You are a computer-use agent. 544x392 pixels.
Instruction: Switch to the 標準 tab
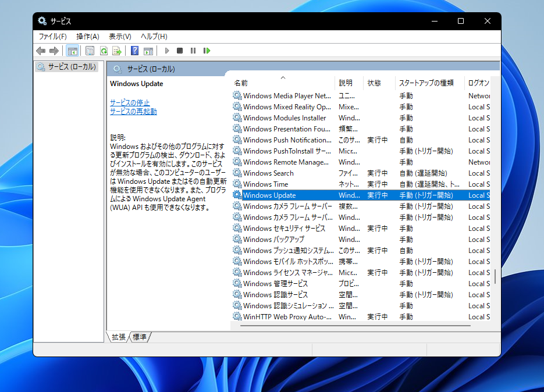(140, 337)
